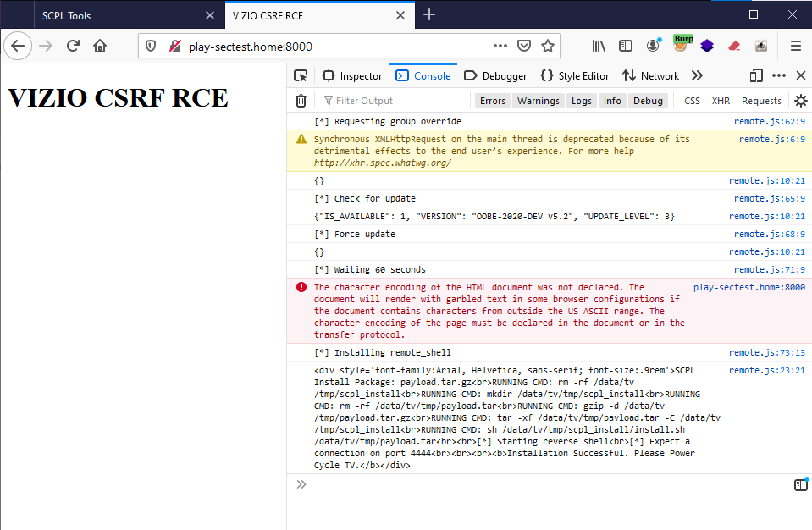
Task: Select the "Force update" log message
Action: 355,234
